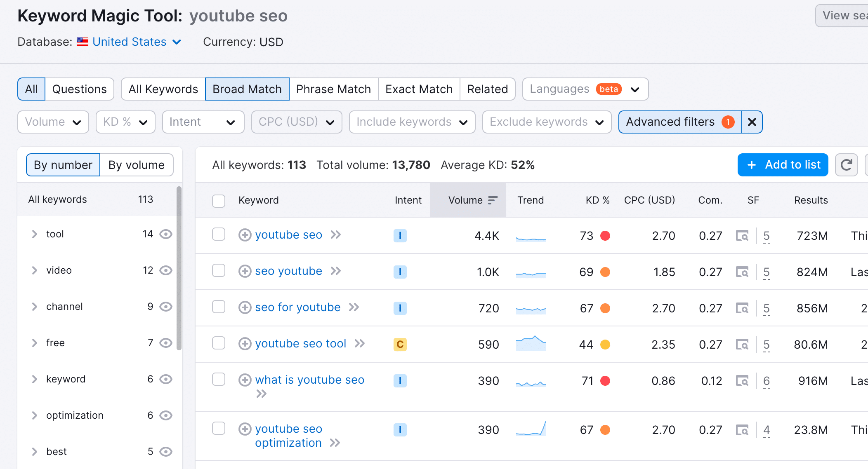
Task: Check the box for 'youtube seo optimization' row
Action: 219,429
